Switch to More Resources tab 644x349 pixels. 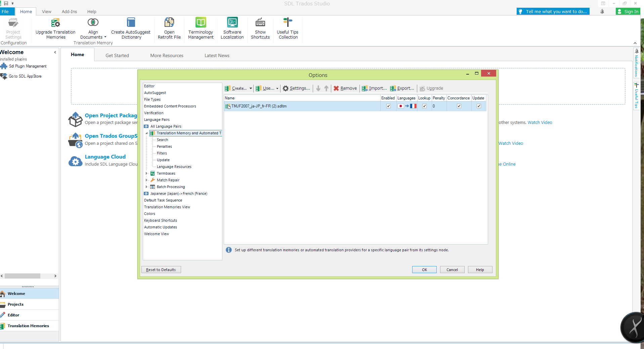pos(167,55)
